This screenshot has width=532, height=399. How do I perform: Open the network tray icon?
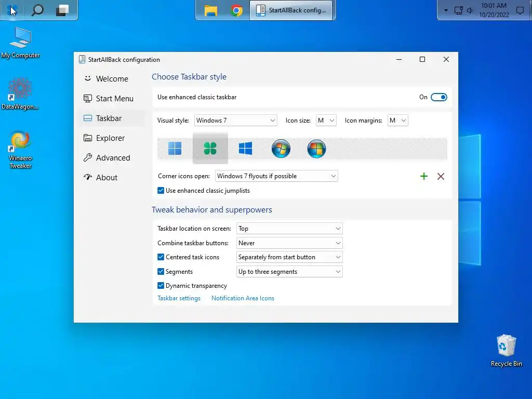coord(458,10)
